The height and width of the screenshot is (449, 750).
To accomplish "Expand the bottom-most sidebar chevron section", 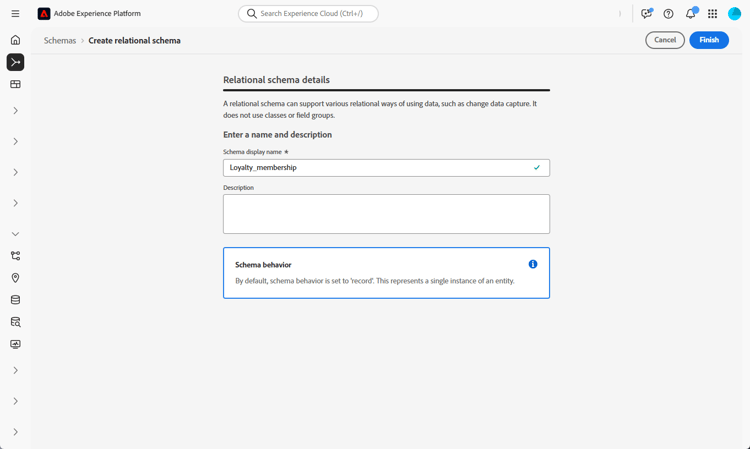I will [15, 432].
